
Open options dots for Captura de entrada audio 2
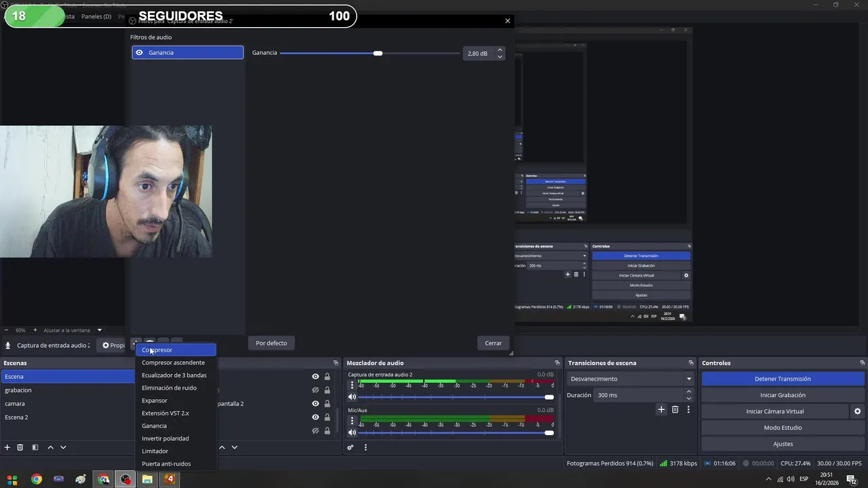[x=352, y=384]
